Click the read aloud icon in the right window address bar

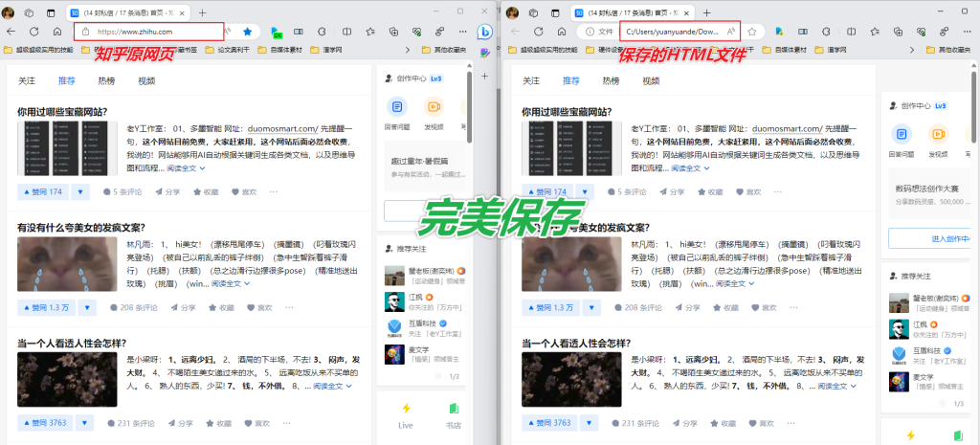730,32
